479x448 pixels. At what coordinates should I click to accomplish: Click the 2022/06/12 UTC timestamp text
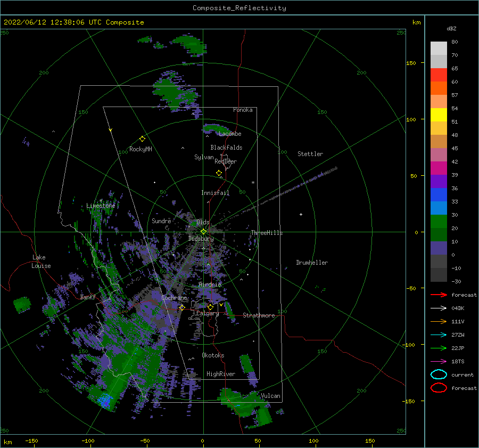click(74, 22)
